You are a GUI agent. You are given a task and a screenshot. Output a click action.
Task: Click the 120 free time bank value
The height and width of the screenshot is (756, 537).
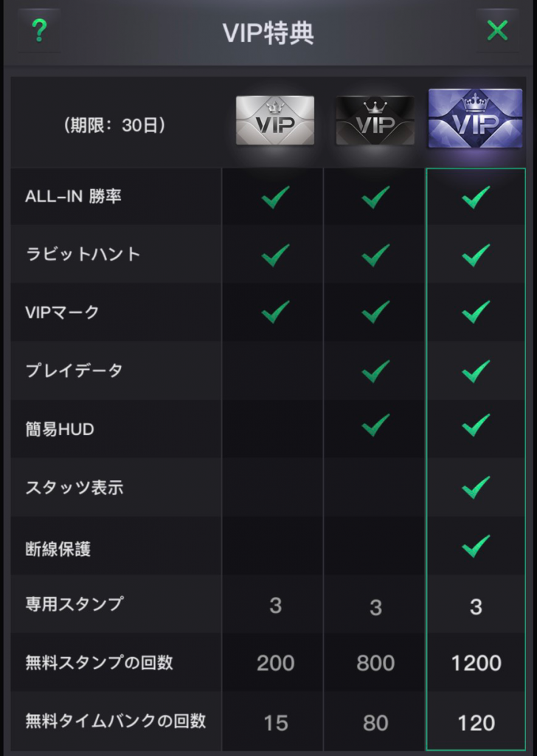tap(477, 724)
